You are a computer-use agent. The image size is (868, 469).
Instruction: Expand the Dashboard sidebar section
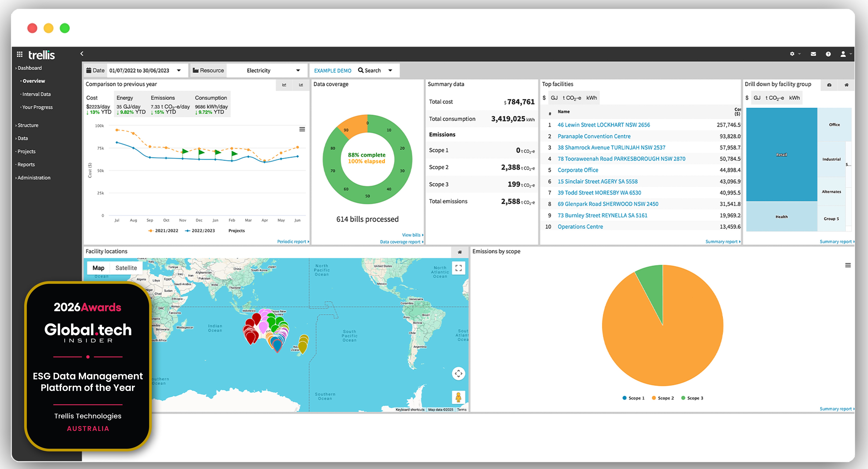point(28,68)
